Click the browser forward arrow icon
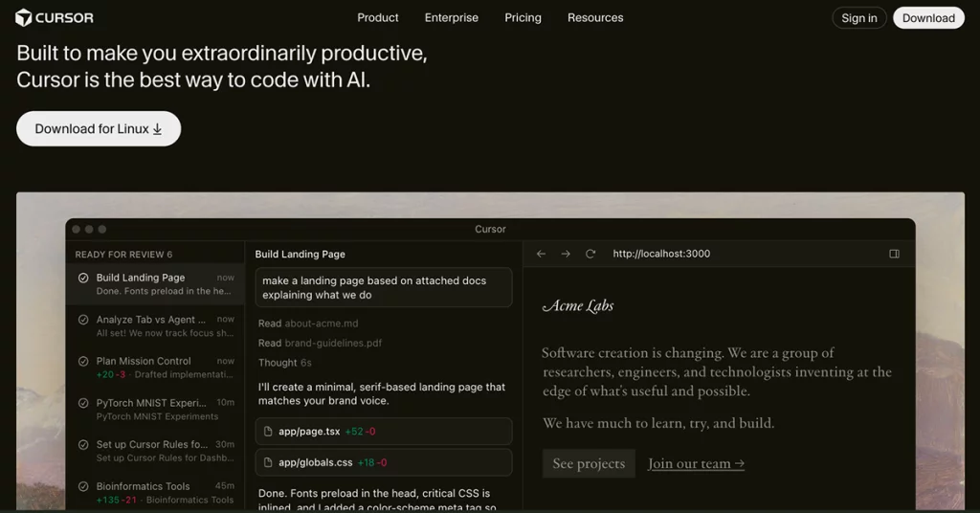This screenshot has height=513, width=980. (566, 254)
